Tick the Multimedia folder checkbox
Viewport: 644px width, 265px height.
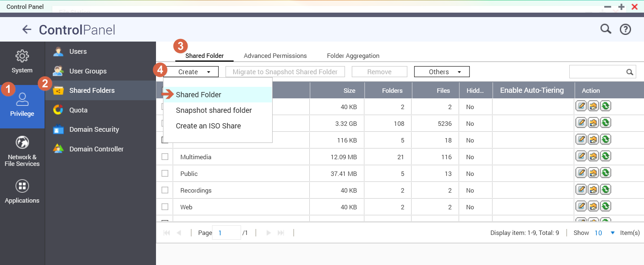coord(165,157)
